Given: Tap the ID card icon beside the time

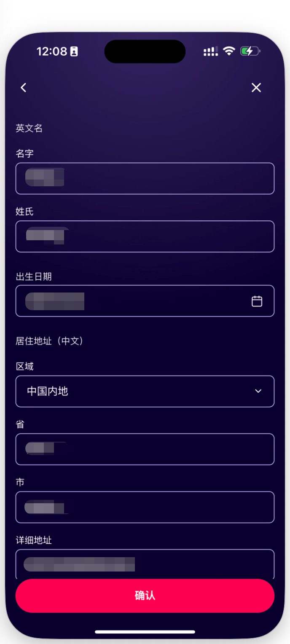Looking at the screenshot, I should pyautogui.click(x=74, y=52).
